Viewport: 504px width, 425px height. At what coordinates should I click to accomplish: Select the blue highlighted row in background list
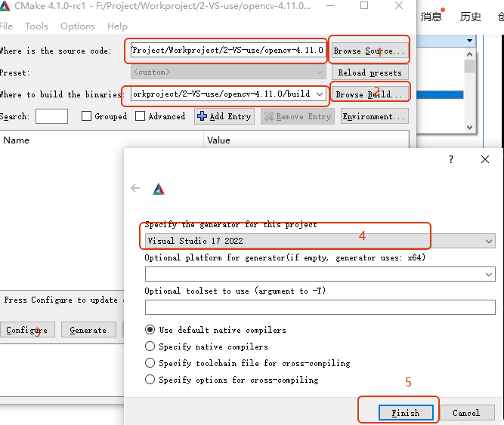pos(440,94)
